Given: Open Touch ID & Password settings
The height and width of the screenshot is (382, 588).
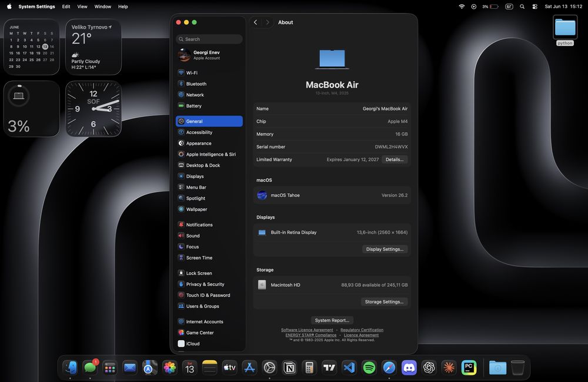Looking at the screenshot, I should point(209,295).
